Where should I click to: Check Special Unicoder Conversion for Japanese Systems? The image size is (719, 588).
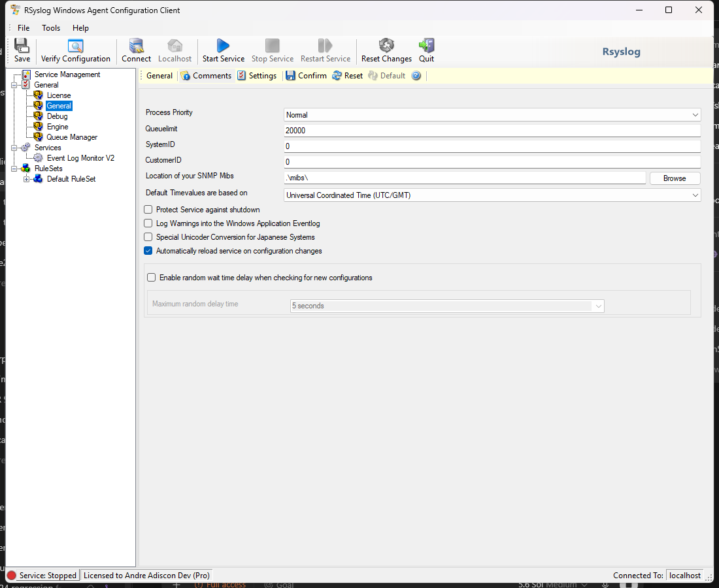(x=148, y=237)
